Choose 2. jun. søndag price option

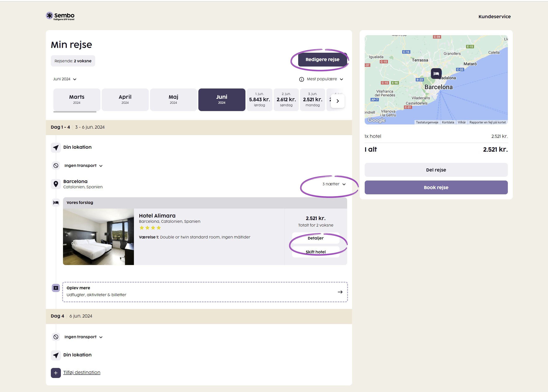(x=286, y=99)
